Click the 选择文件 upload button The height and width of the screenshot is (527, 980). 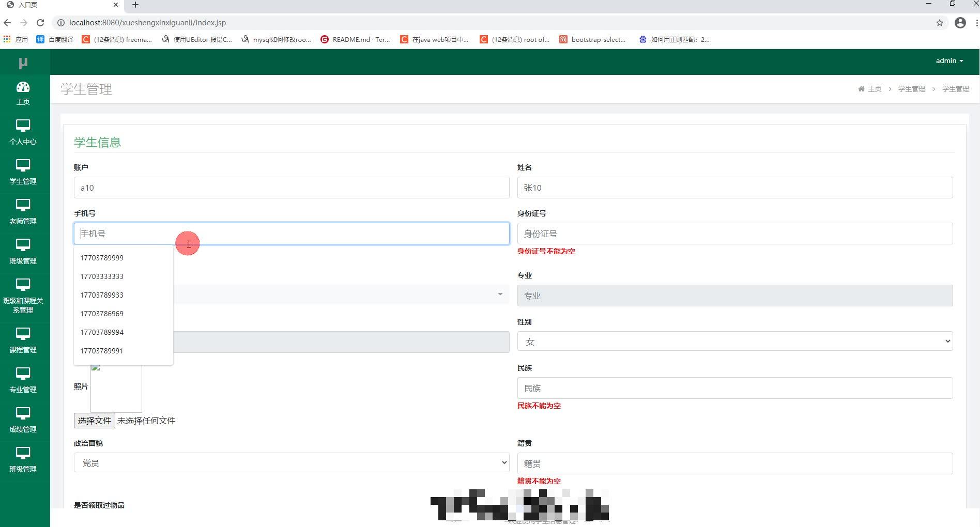tap(95, 421)
